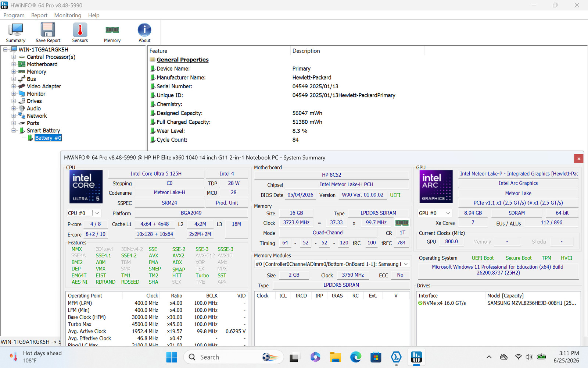Expand the Memory tree node
This screenshot has width=588, height=368.
(x=14, y=72)
